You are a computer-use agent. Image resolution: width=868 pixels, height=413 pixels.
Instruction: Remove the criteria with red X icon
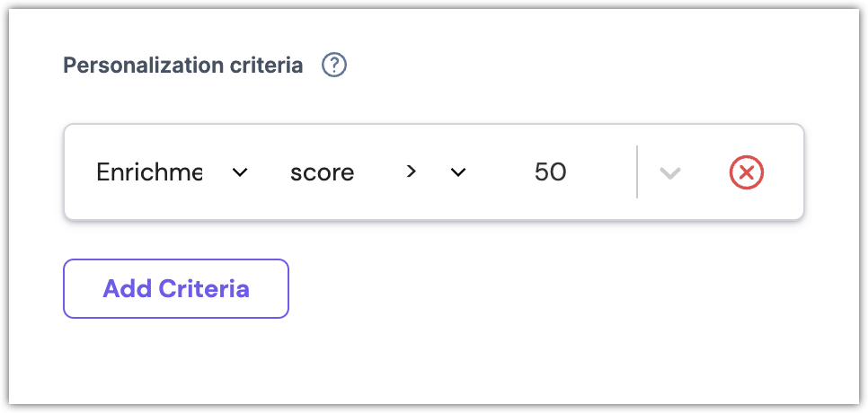point(746,171)
